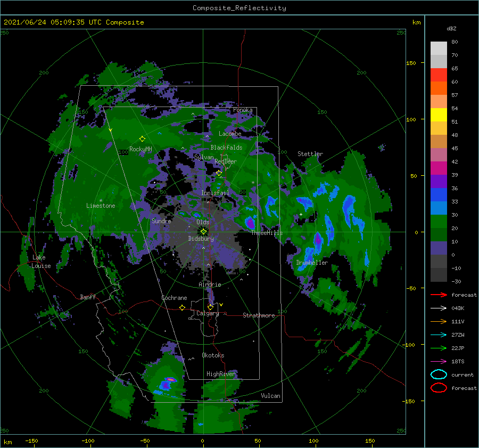Image resolution: width=479 pixels, height=448 pixels.
Task: Click the HighRiver label
Action: click(221, 374)
